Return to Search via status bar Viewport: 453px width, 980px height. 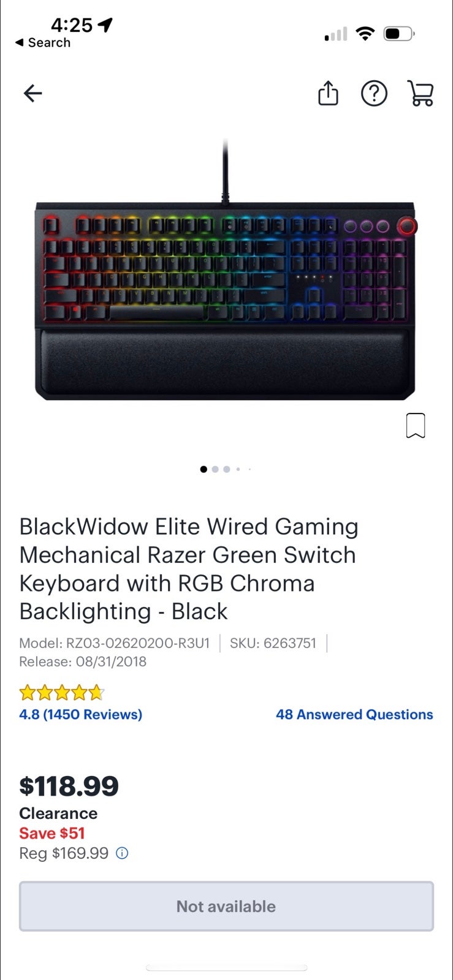(43, 43)
